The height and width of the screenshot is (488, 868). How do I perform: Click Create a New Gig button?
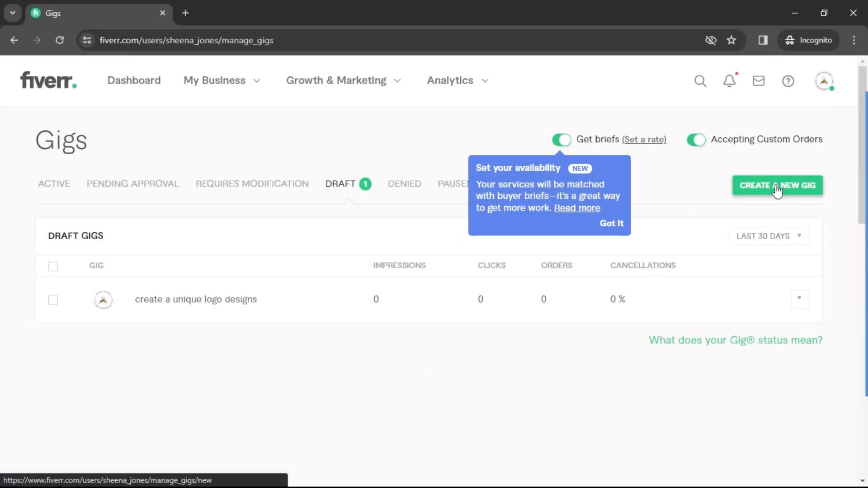(777, 185)
